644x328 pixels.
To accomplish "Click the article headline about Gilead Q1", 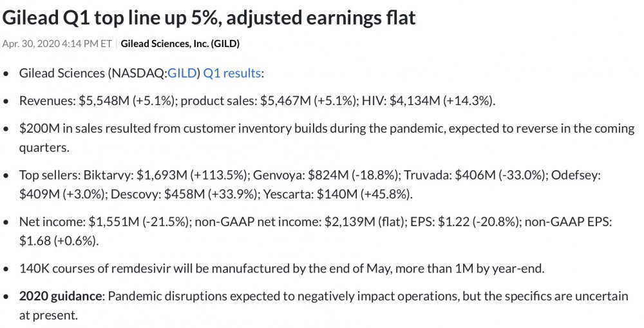I will pos(209,17).
